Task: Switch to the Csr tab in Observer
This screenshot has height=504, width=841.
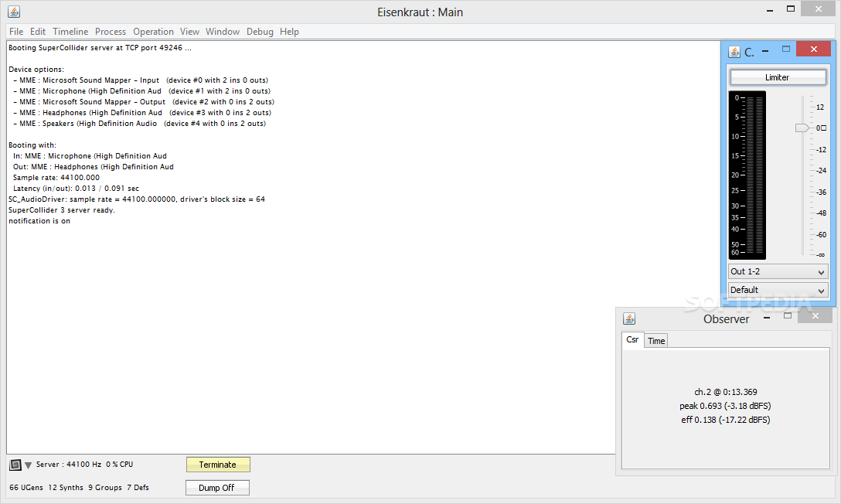Action: 633,340
